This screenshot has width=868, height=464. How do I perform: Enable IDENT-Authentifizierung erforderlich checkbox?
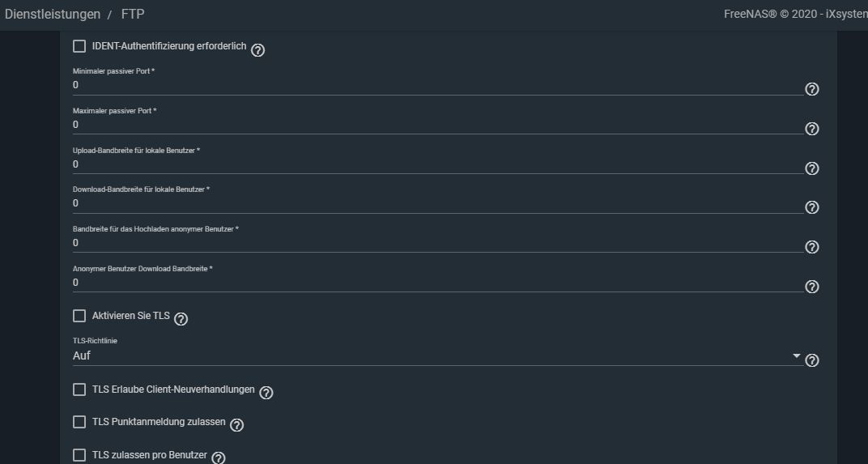(x=79, y=46)
